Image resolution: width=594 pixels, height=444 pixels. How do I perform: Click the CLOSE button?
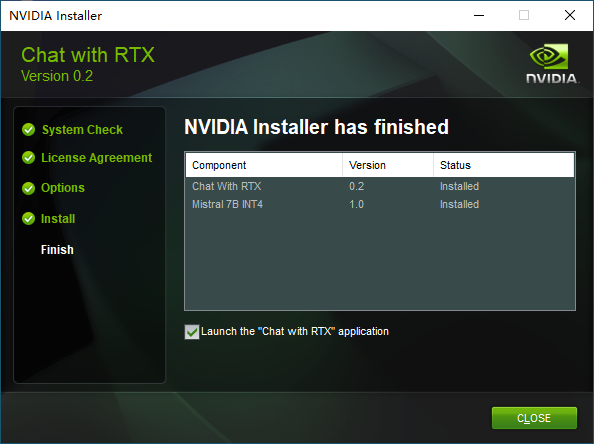pos(534,418)
